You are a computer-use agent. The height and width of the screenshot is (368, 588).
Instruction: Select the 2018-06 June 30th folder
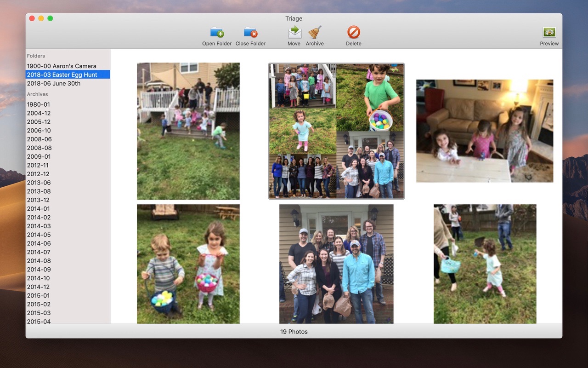(68, 83)
